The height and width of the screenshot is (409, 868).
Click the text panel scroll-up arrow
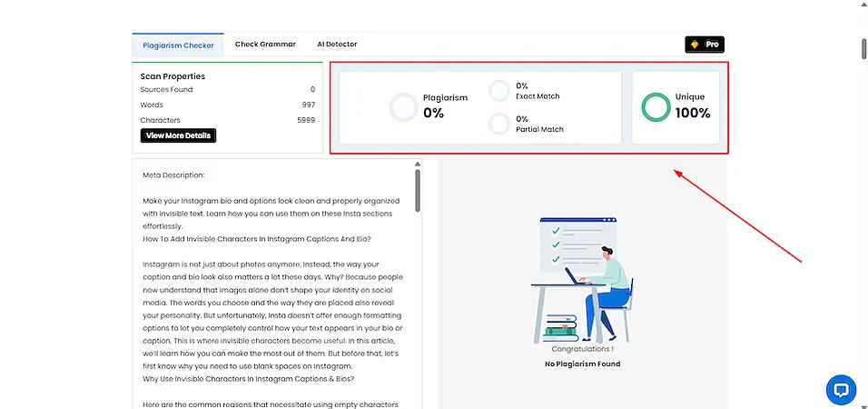418,164
